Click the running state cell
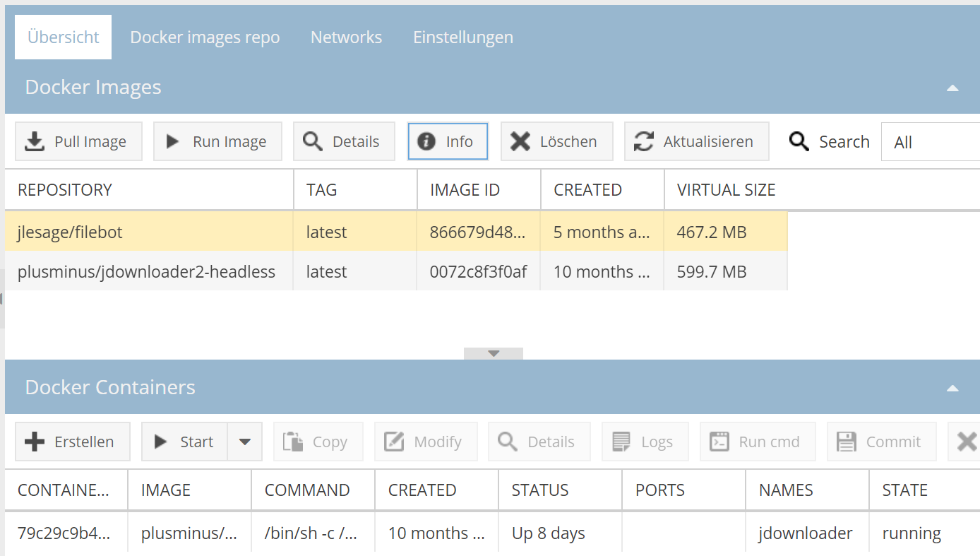This screenshot has height=556, width=980. point(925,533)
